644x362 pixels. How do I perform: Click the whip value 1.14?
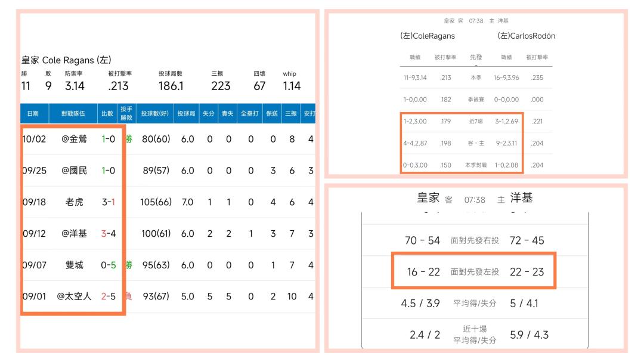point(292,86)
